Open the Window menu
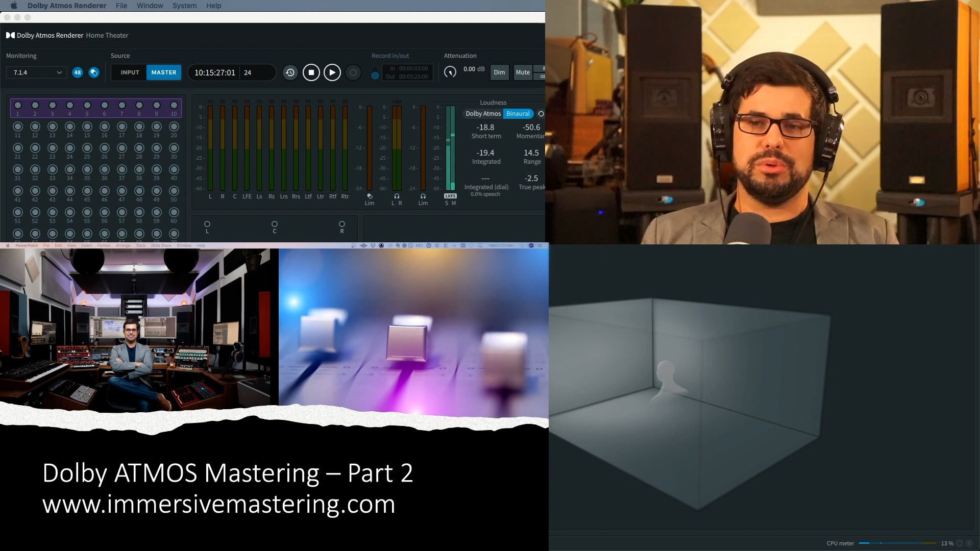 pyautogui.click(x=150, y=6)
